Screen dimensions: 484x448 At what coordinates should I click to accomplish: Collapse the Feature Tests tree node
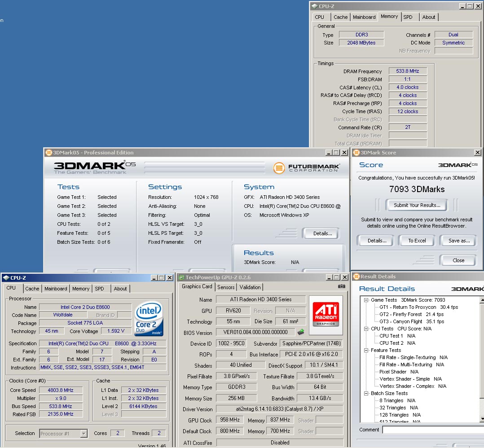coord(366,350)
